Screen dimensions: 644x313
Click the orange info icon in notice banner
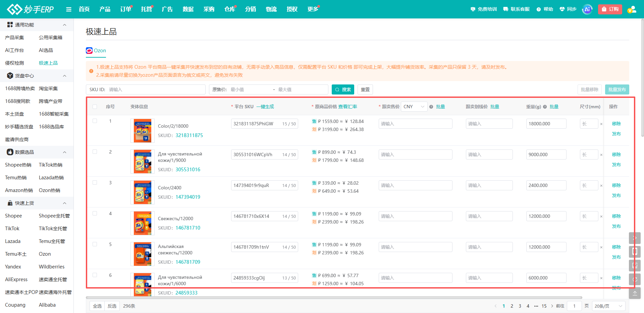tap(91, 71)
